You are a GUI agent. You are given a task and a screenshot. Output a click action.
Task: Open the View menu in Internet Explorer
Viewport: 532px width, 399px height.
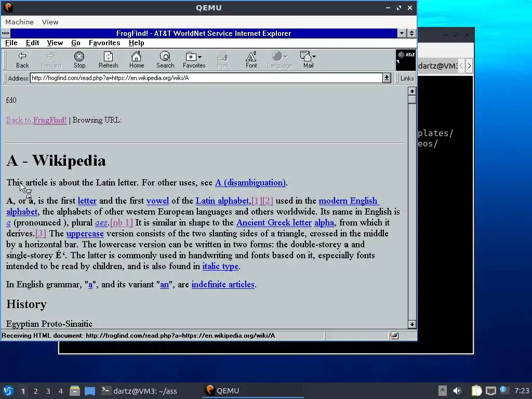pyautogui.click(x=55, y=43)
